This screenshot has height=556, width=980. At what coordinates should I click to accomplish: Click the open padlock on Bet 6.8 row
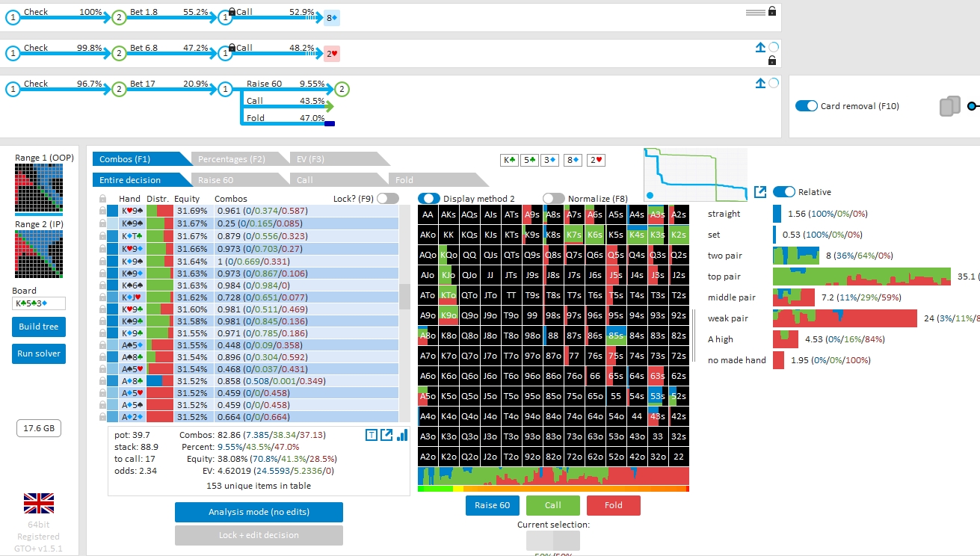[x=772, y=60]
